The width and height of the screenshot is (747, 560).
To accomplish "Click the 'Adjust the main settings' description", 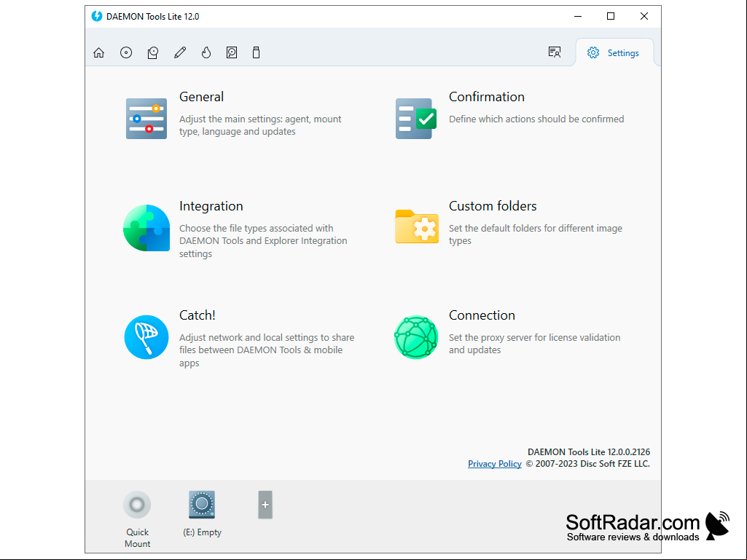I will point(260,125).
